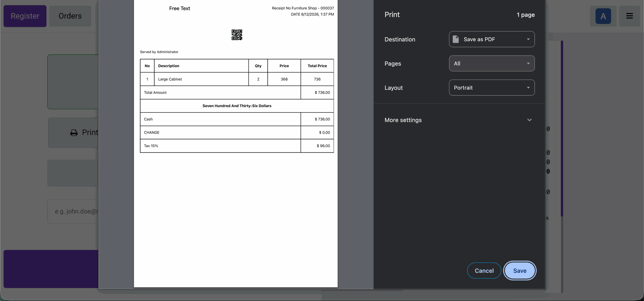Cancel the print dialog
The width and height of the screenshot is (644, 301).
pos(484,271)
